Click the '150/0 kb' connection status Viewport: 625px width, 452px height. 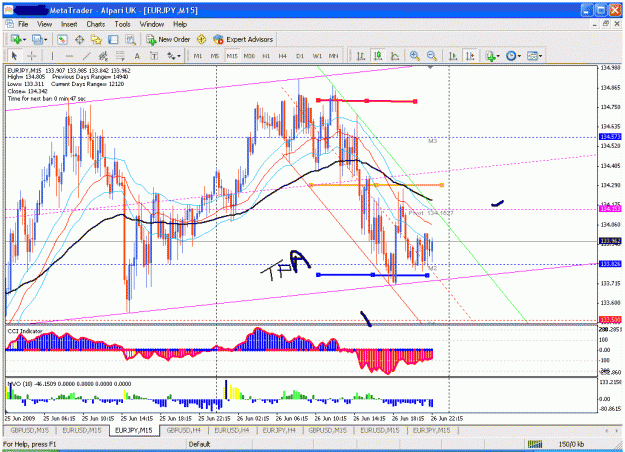[x=571, y=444]
